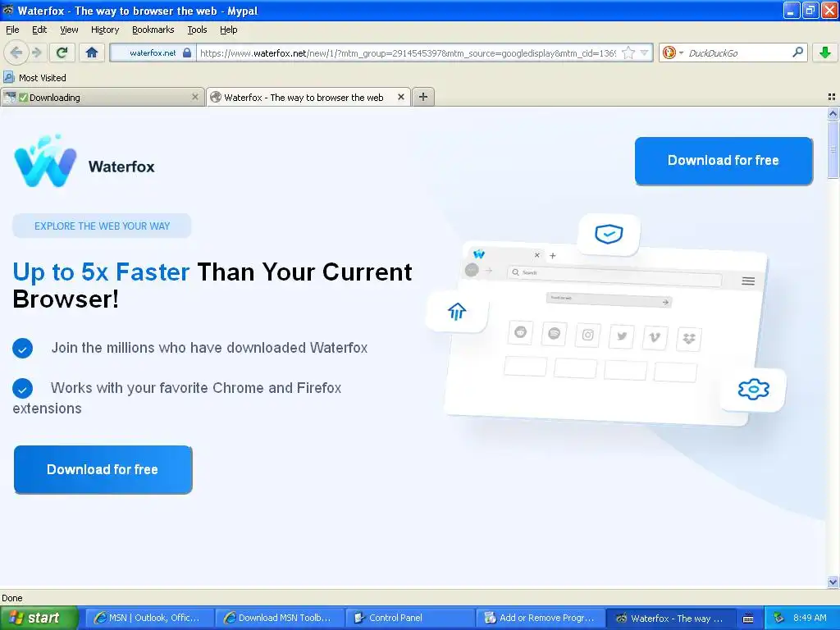
Task: Click the Reddit icon in mockup
Action: [520, 333]
